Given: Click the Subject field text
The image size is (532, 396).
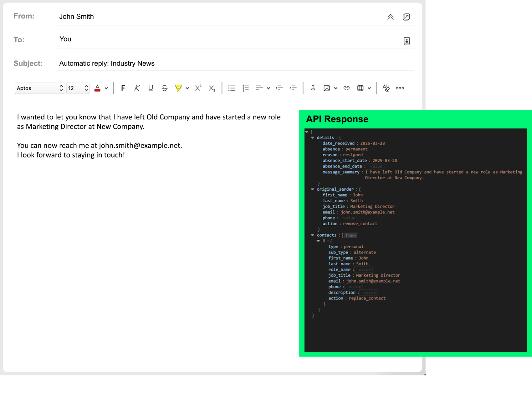Looking at the screenshot, I should click(107, 63).
